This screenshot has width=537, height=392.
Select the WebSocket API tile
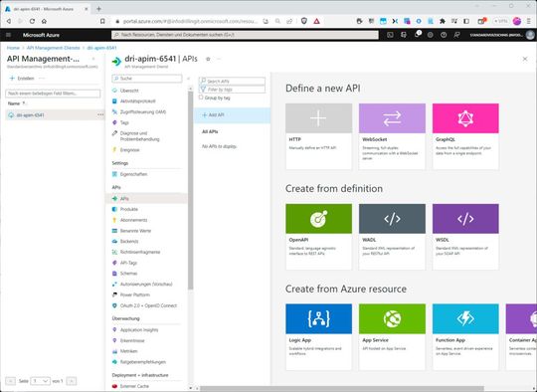coord(392,136)
